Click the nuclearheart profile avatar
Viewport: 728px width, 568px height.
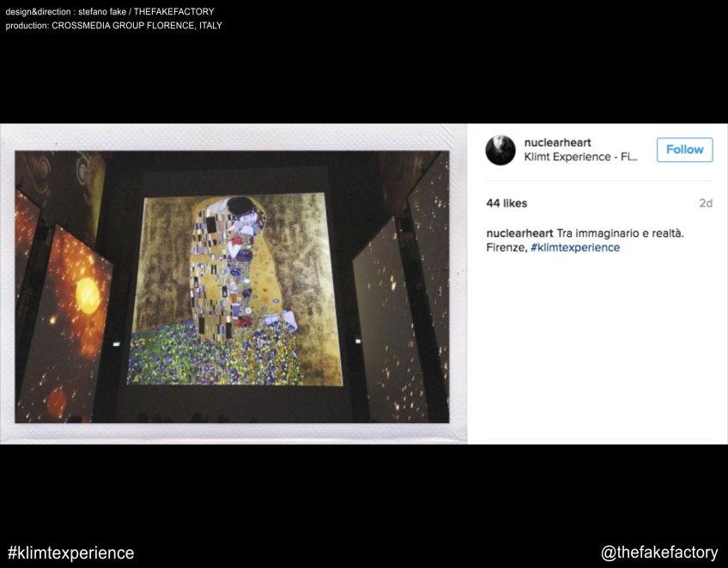(500, 150)
